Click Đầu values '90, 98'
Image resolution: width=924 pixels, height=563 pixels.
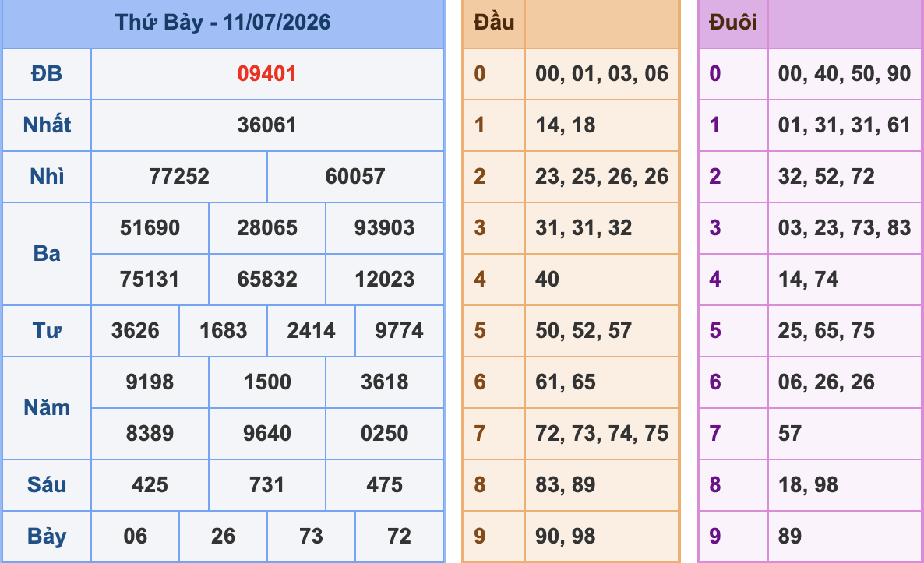(x=565, y=536)
